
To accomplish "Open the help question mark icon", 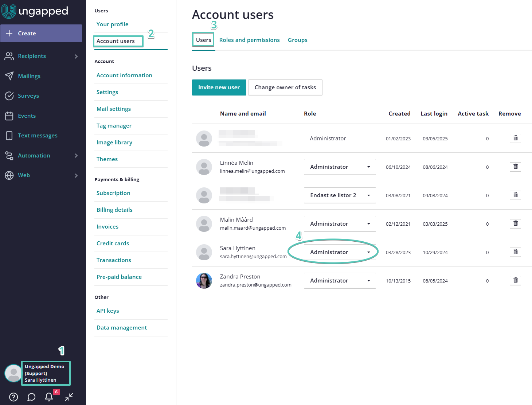I will point(13,397).
